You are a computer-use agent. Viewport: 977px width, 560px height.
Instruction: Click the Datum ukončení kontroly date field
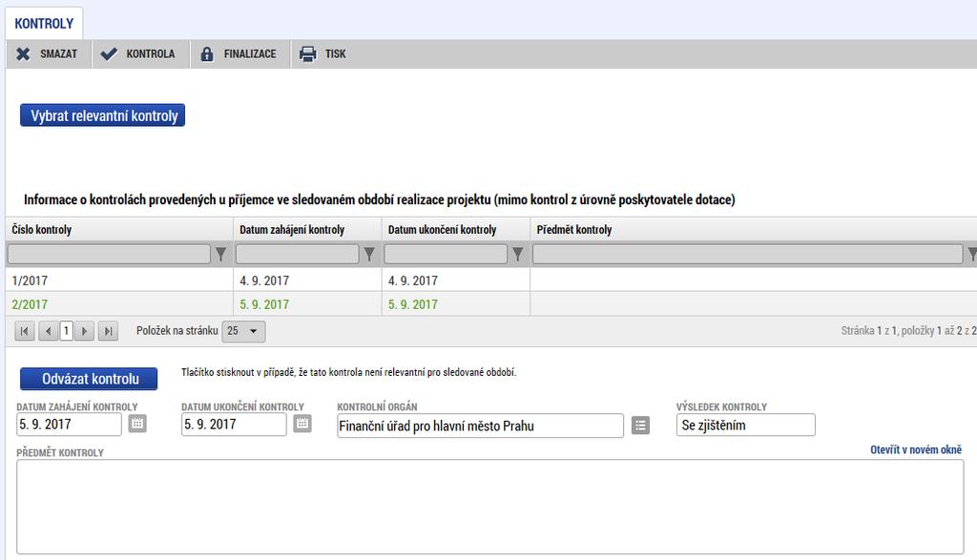[x=234, y=425]
